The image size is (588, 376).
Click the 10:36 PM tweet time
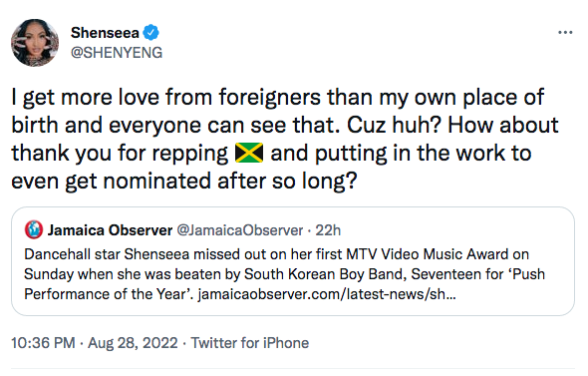tap(43, 343)
